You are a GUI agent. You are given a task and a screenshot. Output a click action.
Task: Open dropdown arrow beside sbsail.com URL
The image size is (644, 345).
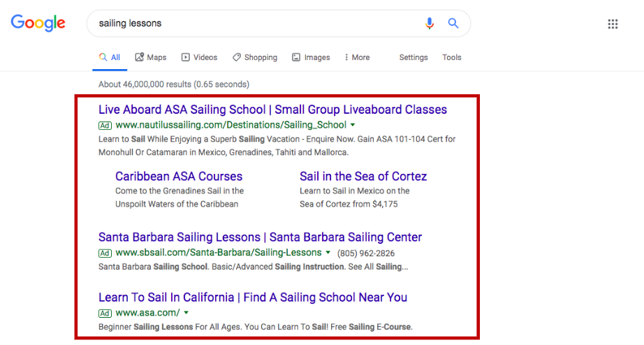click(x=328, y=253)
